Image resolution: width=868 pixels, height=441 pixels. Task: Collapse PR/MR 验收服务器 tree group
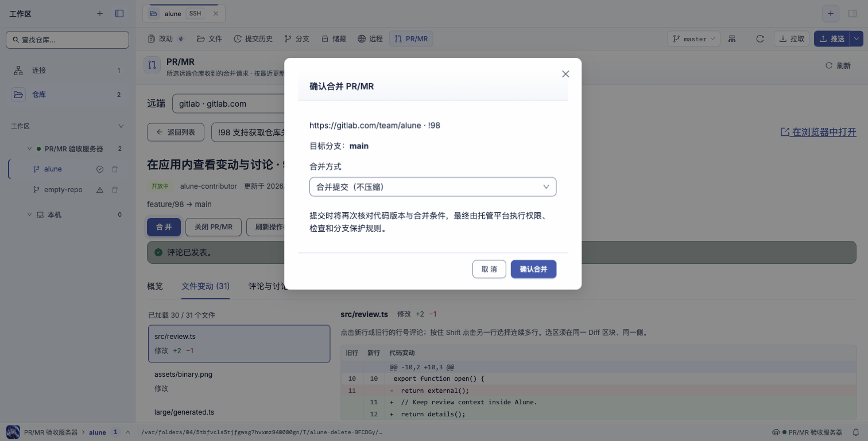[x=30, y=149]
